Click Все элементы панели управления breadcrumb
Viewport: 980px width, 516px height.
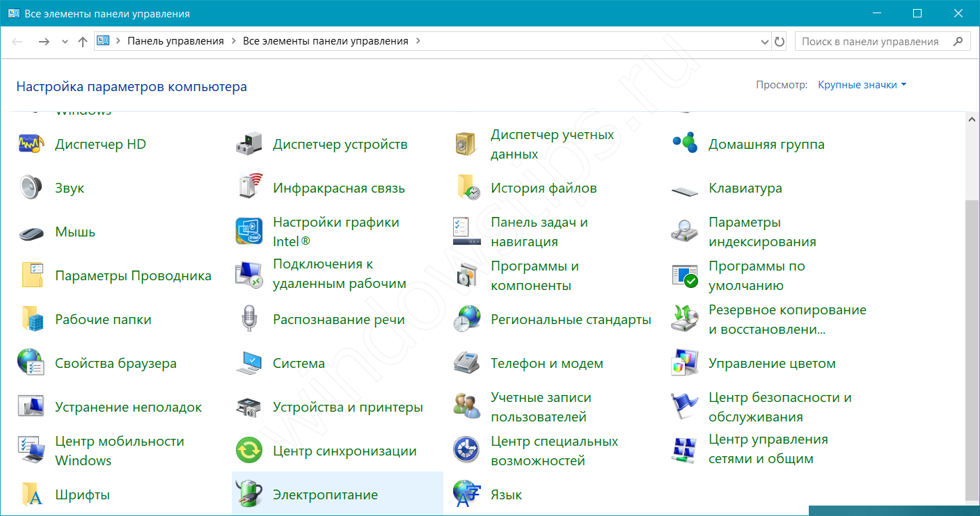pos(325,41)
